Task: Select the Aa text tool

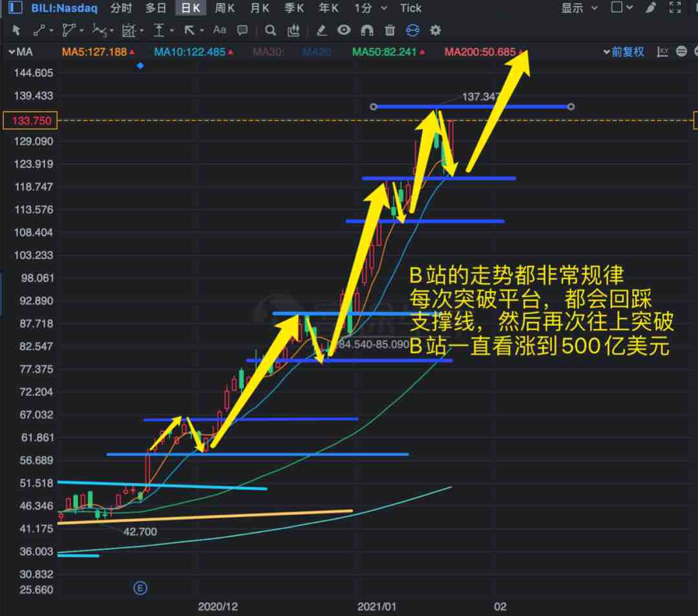Action: point(220,30)
